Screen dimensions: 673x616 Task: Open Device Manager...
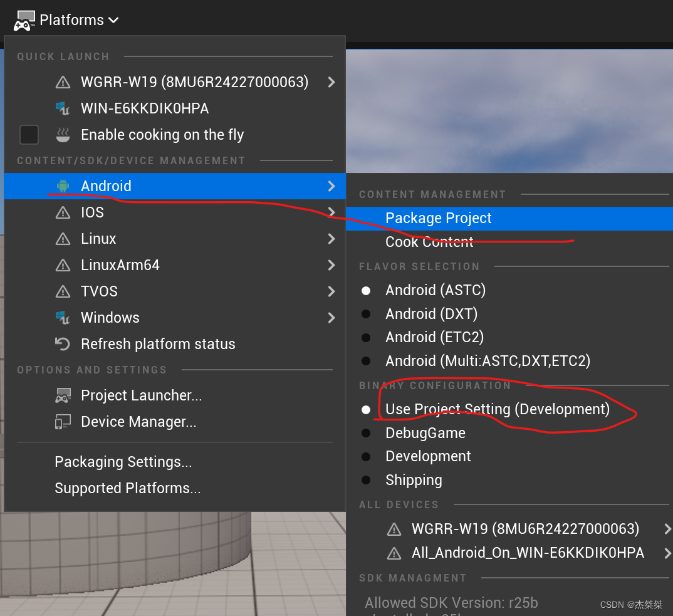pos(175,422)
